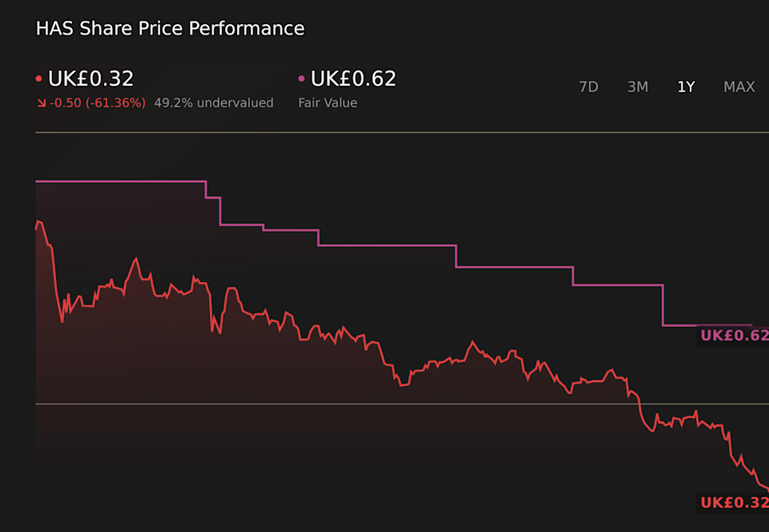The image size is (769, 532).
Task: Show the MAX time range
Action: (x=739, y=87)
